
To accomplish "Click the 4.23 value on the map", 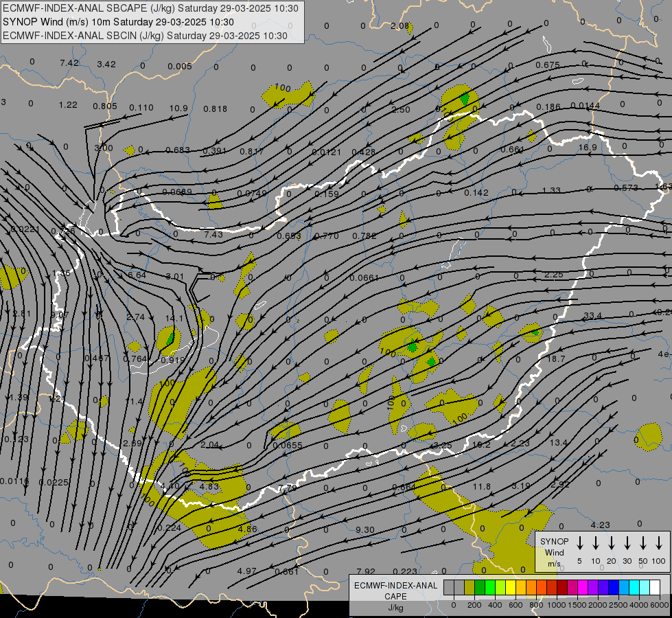I will 601,525.
